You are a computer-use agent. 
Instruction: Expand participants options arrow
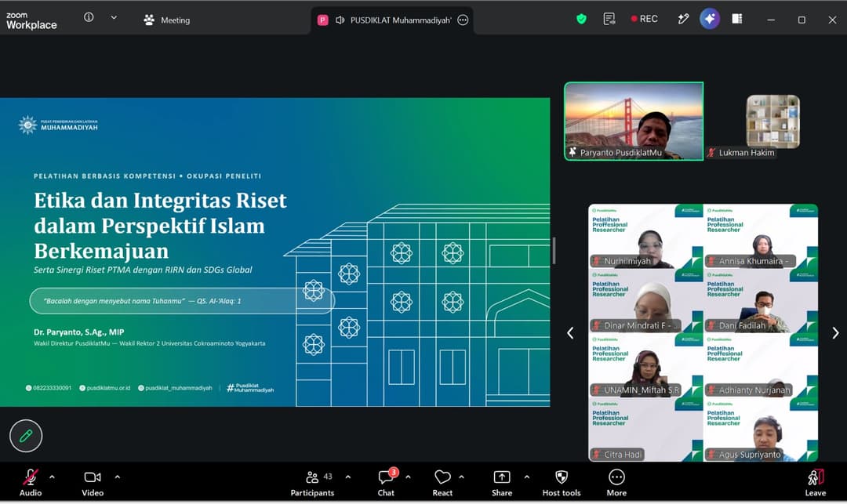pyautogui.click(x=348, y=477)
